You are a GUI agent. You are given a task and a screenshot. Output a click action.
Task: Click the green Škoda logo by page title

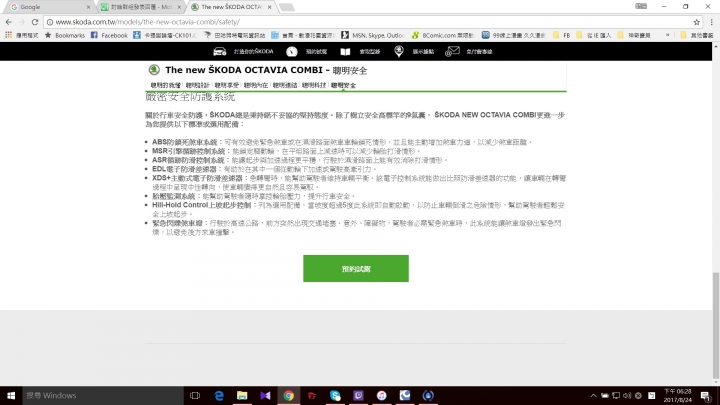point(154,70)
